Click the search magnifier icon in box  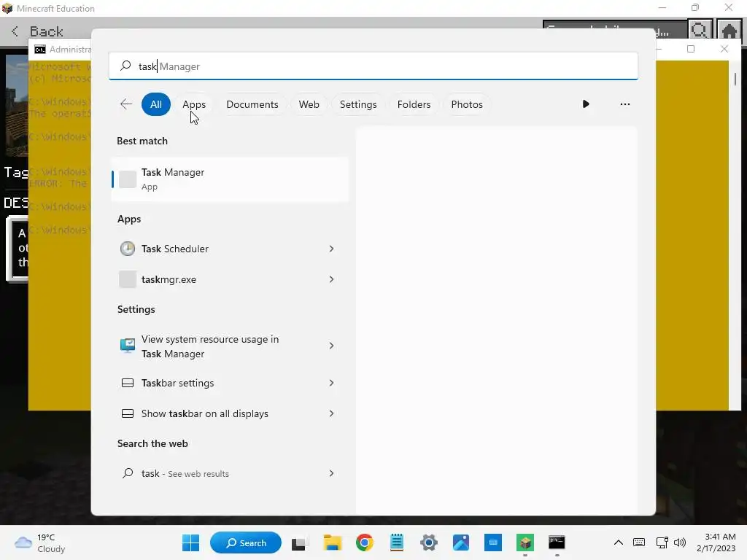point(125,66)
